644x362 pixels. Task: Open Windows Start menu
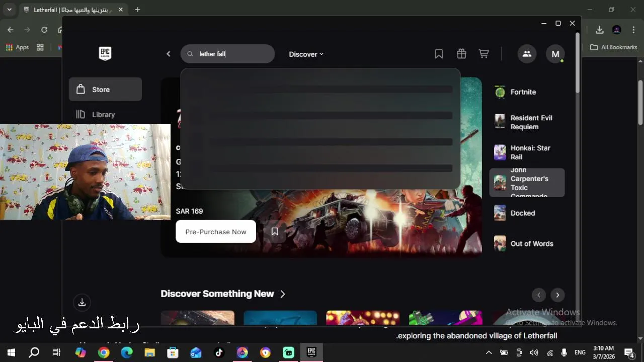11,352
